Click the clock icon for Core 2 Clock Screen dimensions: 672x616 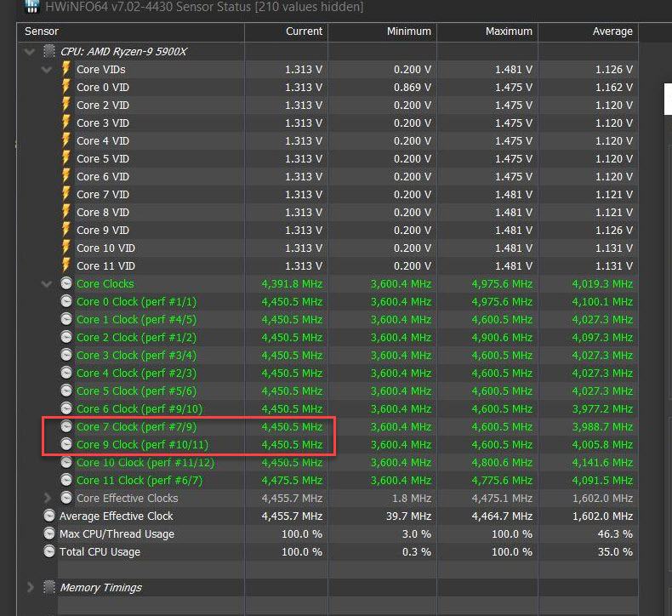click(x=66, y=337)
